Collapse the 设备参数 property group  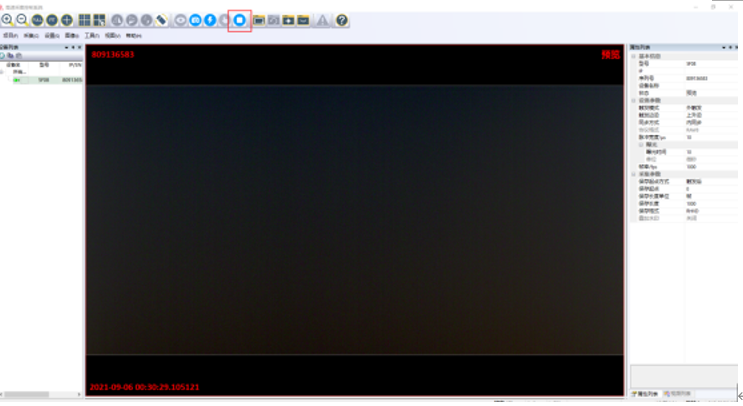tap(634, 100)
